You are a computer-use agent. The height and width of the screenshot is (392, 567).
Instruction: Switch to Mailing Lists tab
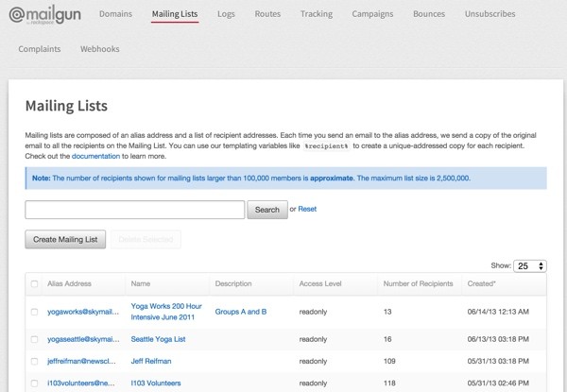pyautogui.click(x=175, y=14)
